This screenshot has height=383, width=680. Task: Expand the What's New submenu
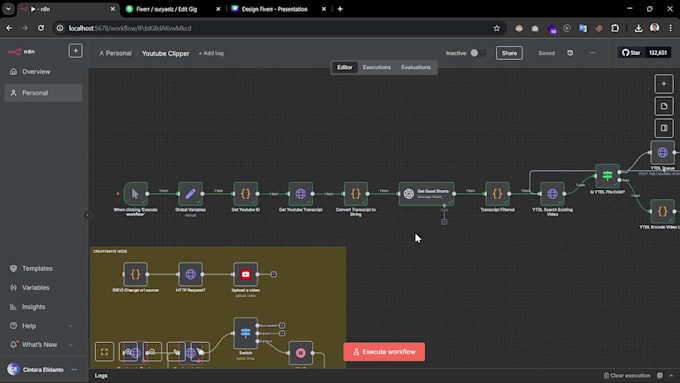click(71, 345)
